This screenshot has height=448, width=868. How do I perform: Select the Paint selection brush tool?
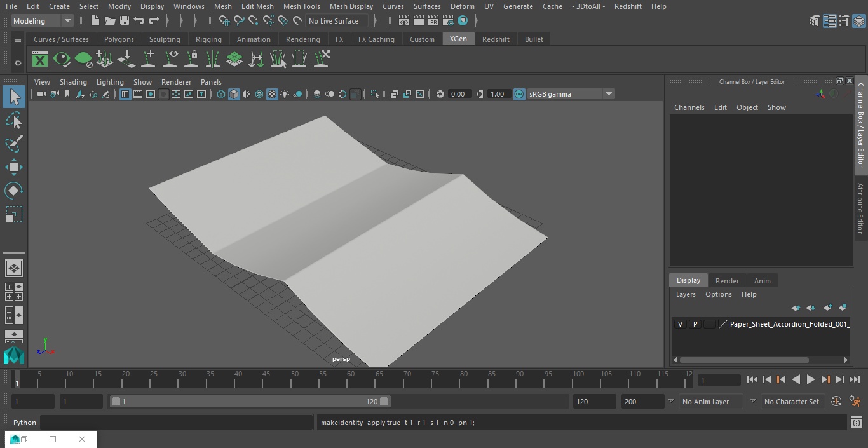14,144
